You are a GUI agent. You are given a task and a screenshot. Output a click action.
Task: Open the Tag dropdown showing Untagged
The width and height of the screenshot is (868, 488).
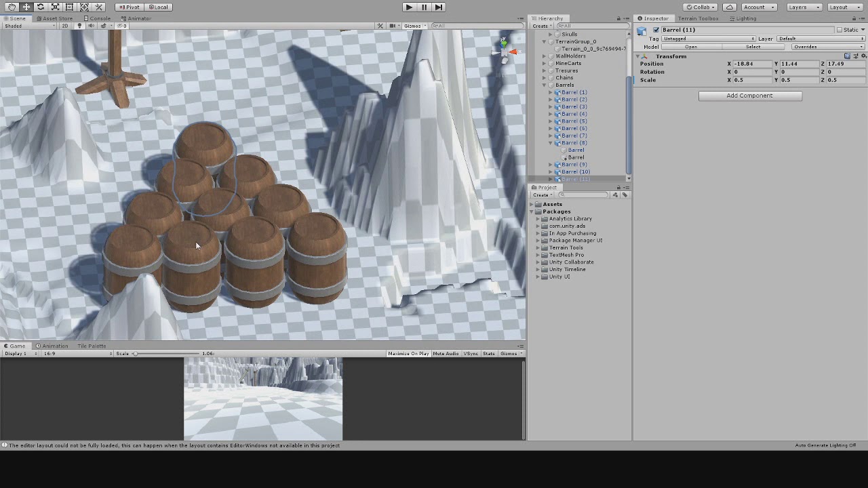tap(708, 39)
